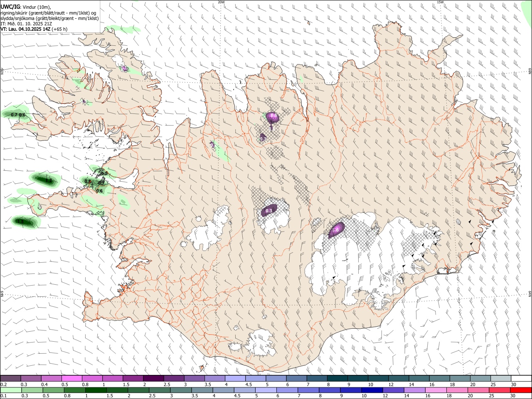The height and width of the screenshot is (399, 532).
Task: Click the 'rigning/skúrir' legend description line
Action: coord(48,13)
